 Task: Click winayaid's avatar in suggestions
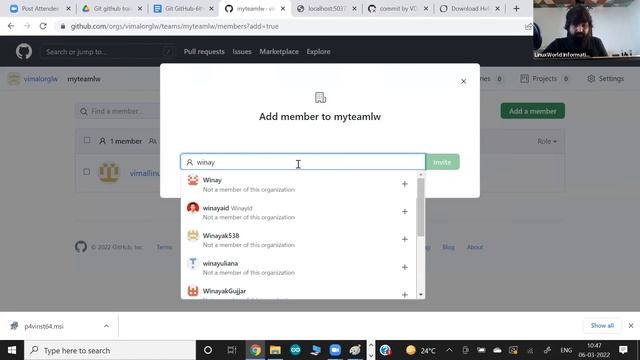click(193, 208)
